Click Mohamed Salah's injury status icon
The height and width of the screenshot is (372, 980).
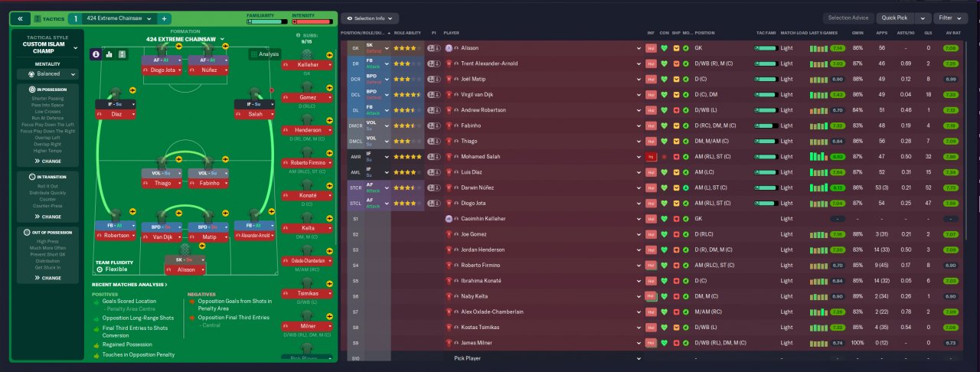click(x=652, y=157)
